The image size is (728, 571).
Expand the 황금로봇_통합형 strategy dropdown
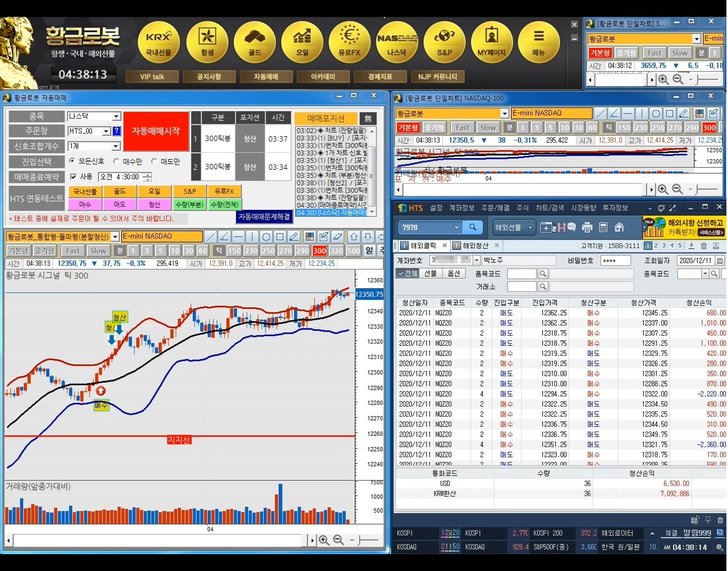tap(115, 237)
